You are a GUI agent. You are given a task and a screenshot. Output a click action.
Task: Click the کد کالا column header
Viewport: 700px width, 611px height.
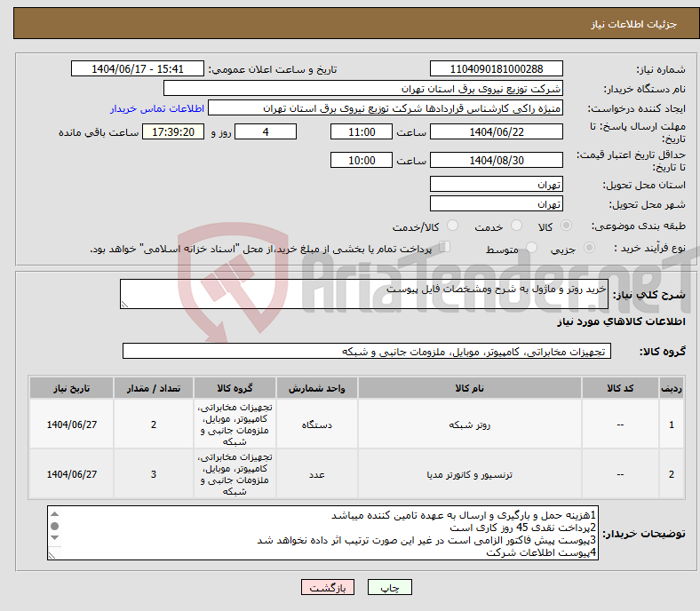620,388
